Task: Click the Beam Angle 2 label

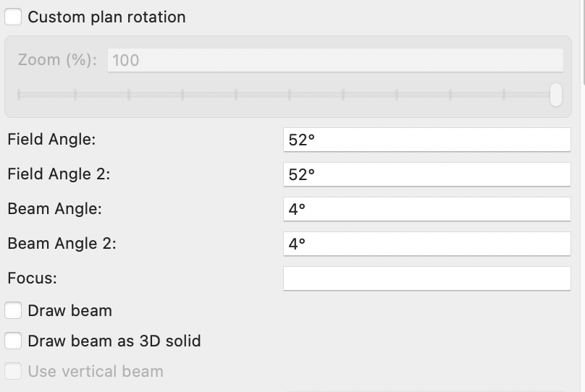Action: 62,244
